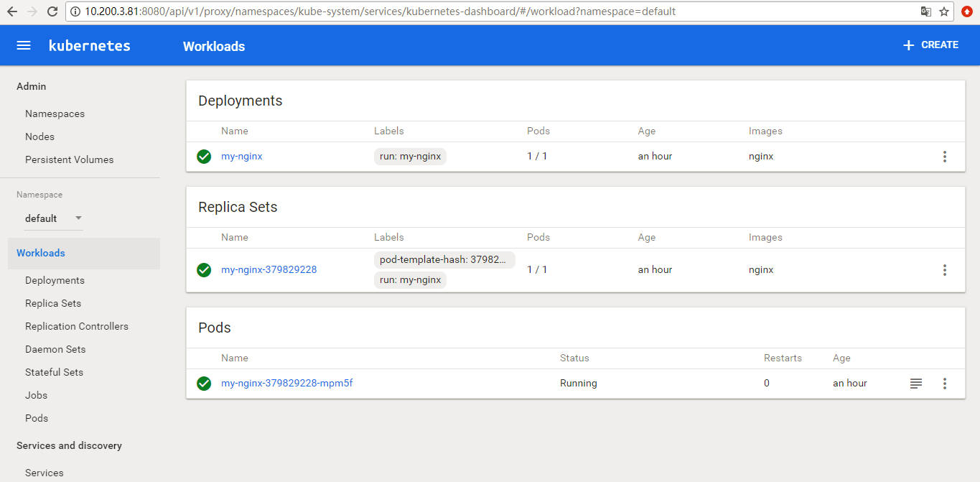
Task: Select Nodes in the Admin sidebar
Action: (x=39, y=136)
